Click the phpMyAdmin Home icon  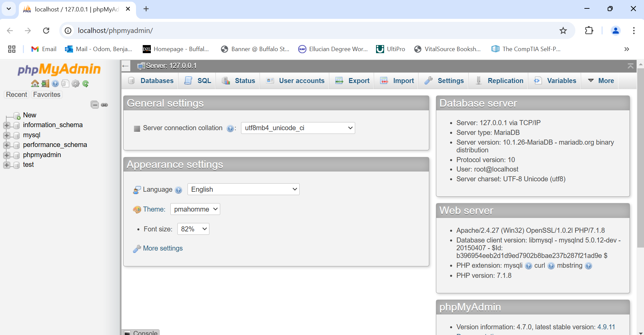click(x=35, y=83)
